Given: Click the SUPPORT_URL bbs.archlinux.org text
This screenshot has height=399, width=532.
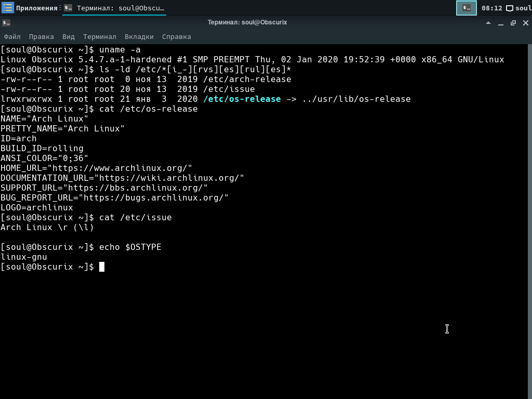Looking at the screenshot, I should click(104, 188).
